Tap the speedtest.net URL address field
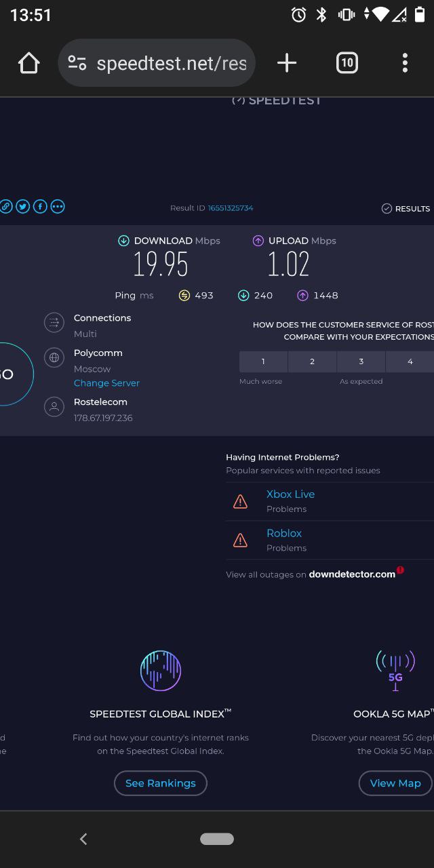This screenshot has width=434, height=868. (x=171, y=64)
